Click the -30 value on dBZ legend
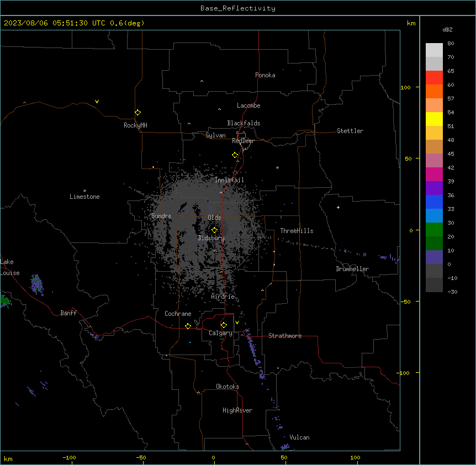Image resolution: width=476 pixels, height=465 pixels. pyautogui.click(x=452, y=292)
